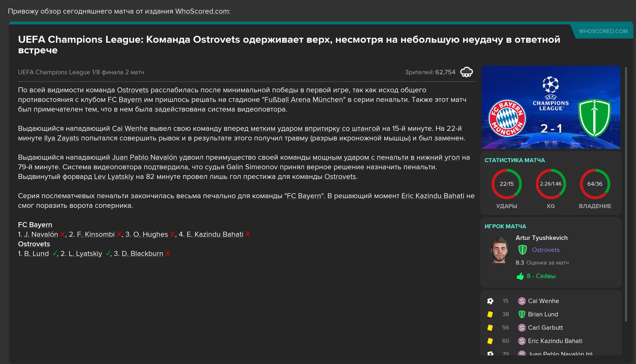Click the possession 64/36 stat circle
Image resolution: width=636 pixels, height=364 pixels.
tap(595, 184)
